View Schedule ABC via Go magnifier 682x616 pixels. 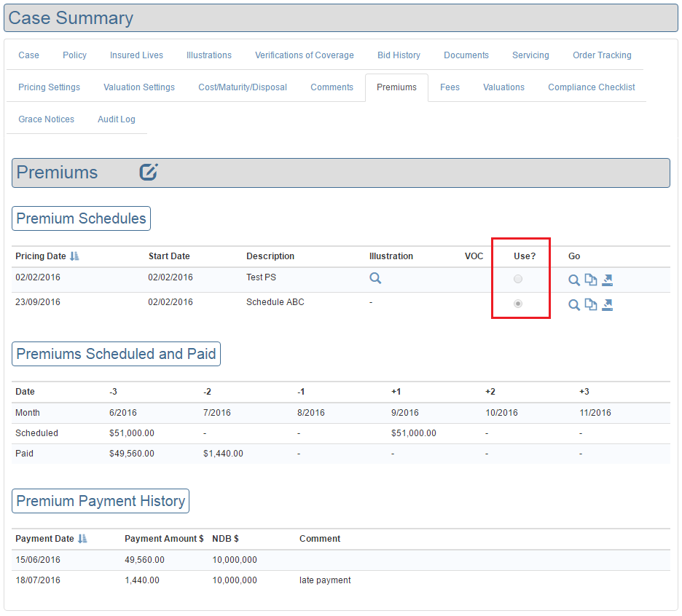click(x=574, y=305)
